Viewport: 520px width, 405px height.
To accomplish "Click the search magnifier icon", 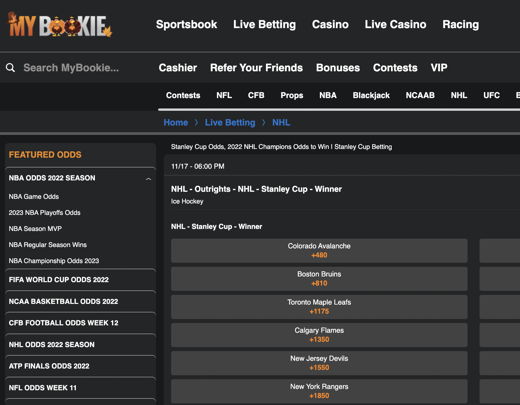I will coord(10,68).
